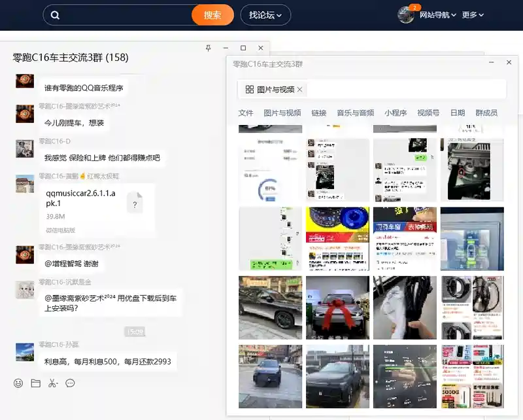Switch to the 音乐与音频 tab
523x420 pixels.
[x=355, y=113]
